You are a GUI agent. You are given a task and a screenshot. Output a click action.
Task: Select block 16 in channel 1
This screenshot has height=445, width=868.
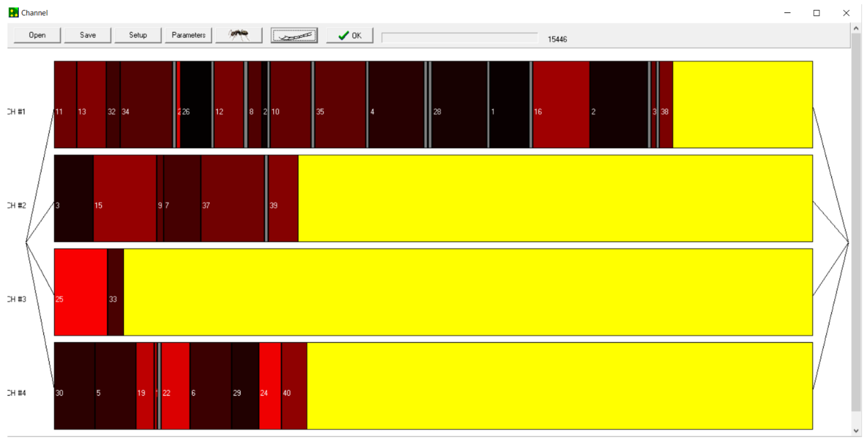tap(561, 104)
